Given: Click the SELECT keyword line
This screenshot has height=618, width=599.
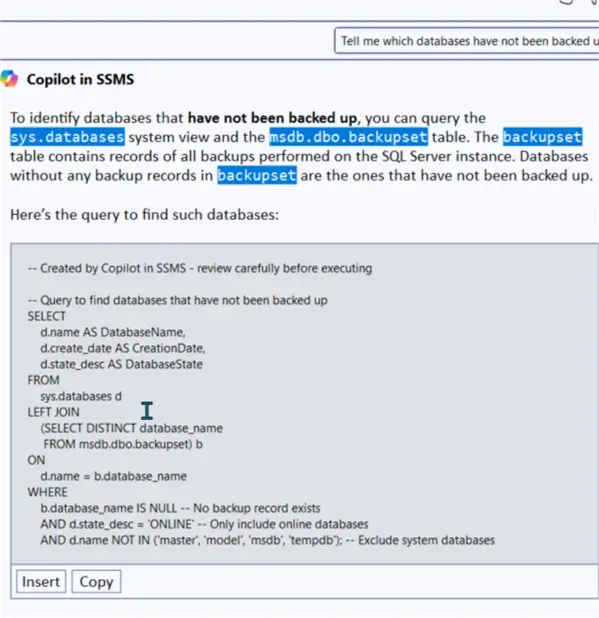Looking at the screenshot, I should coord(47,316).
